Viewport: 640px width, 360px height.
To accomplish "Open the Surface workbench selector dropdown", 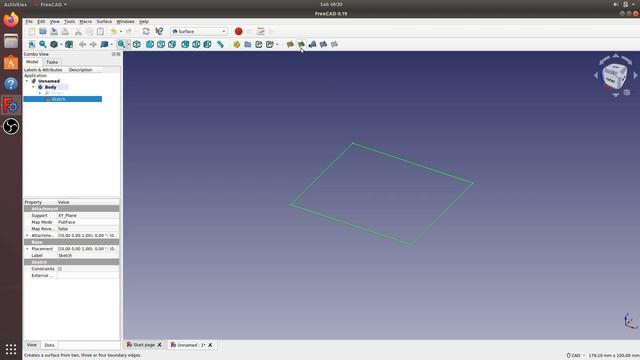I will 199,31.
